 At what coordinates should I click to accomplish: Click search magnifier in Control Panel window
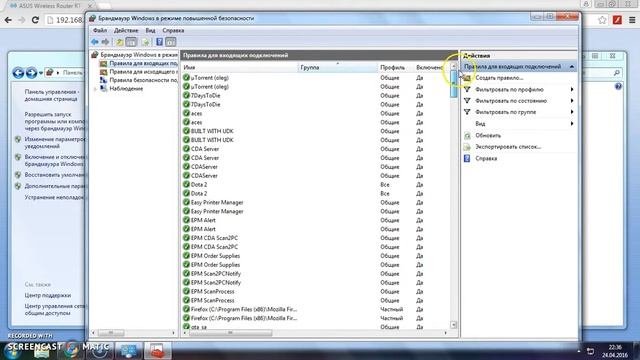click(617, 73)
